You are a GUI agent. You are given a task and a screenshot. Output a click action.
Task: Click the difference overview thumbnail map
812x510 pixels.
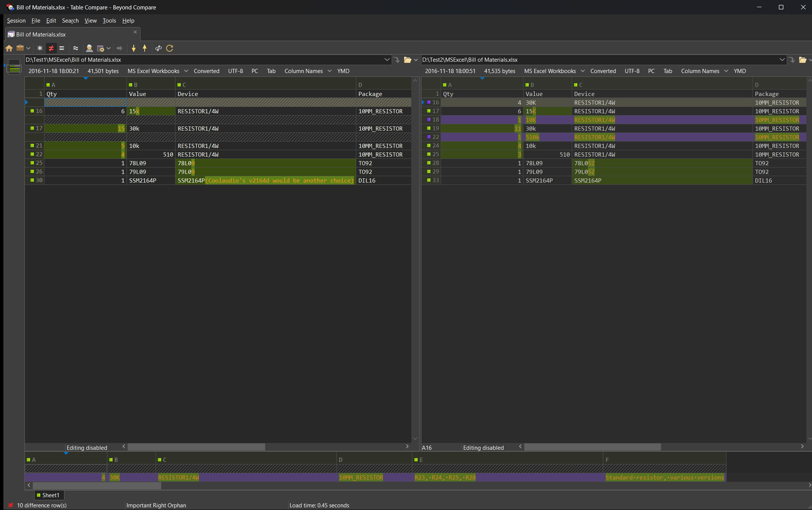pyautogui.click(x=14, y=67)
